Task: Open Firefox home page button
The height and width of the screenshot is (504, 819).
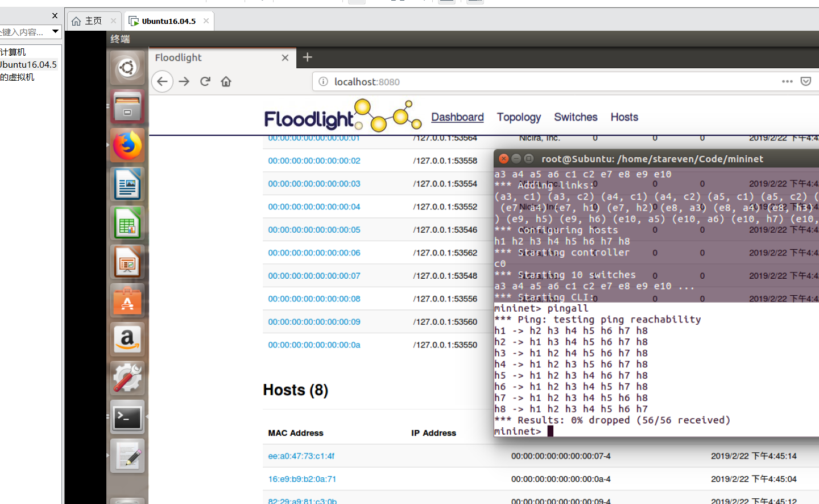Action: coord(226,81)
